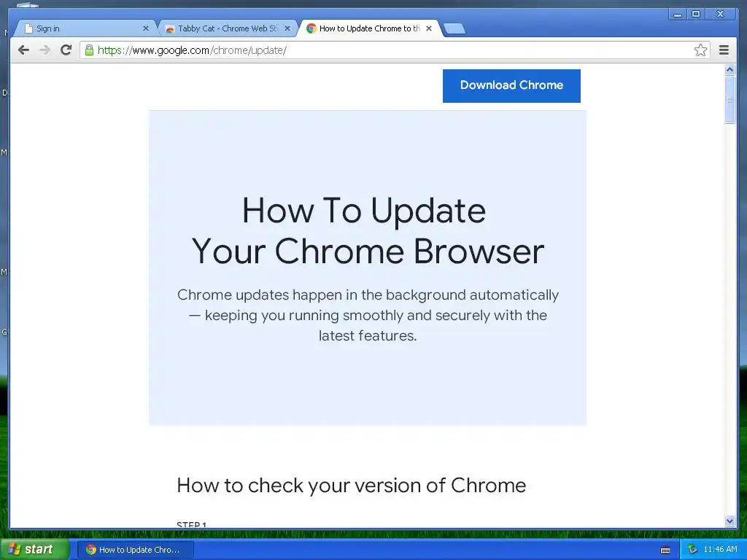Click the system tray network icon
Viewport: 747px width, 560px height.
click(693, 550)
